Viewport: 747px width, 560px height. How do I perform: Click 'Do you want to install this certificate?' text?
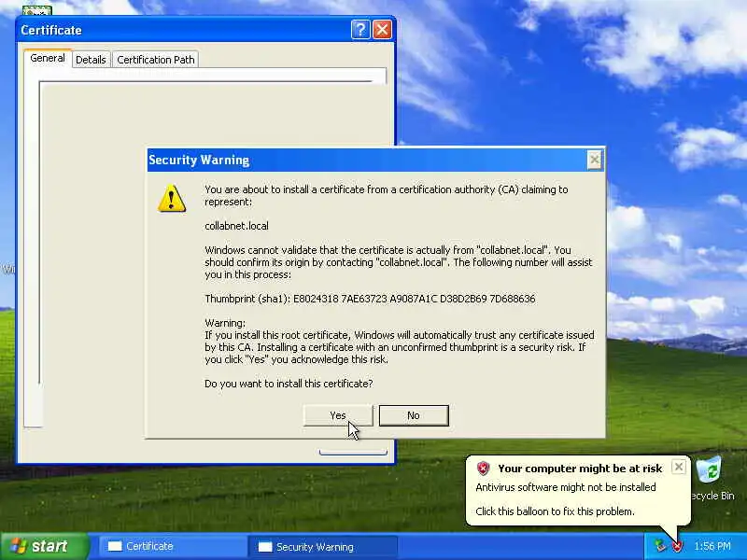coord(289,384)
